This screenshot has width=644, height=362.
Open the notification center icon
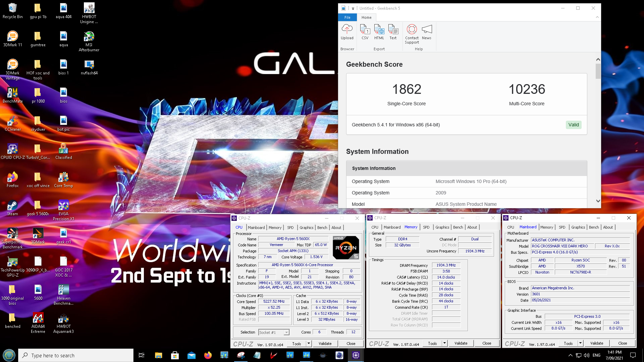[633, 355]
